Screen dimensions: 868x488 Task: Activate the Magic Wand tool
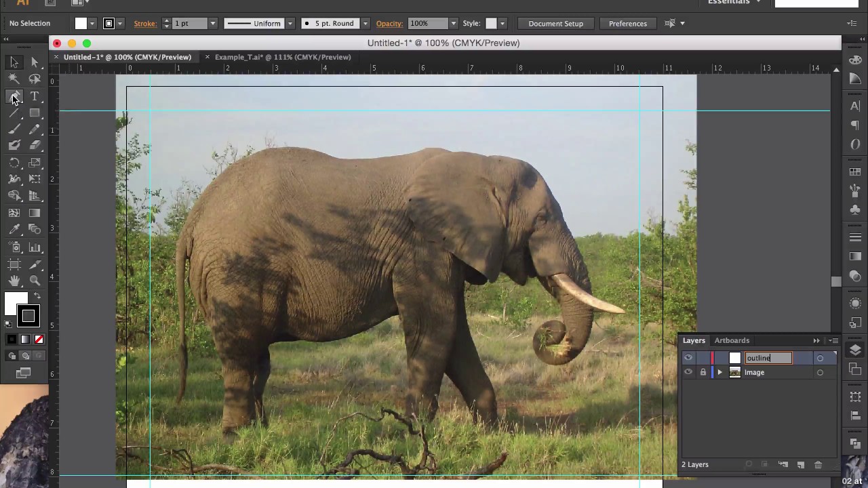(x=14, y=79)
